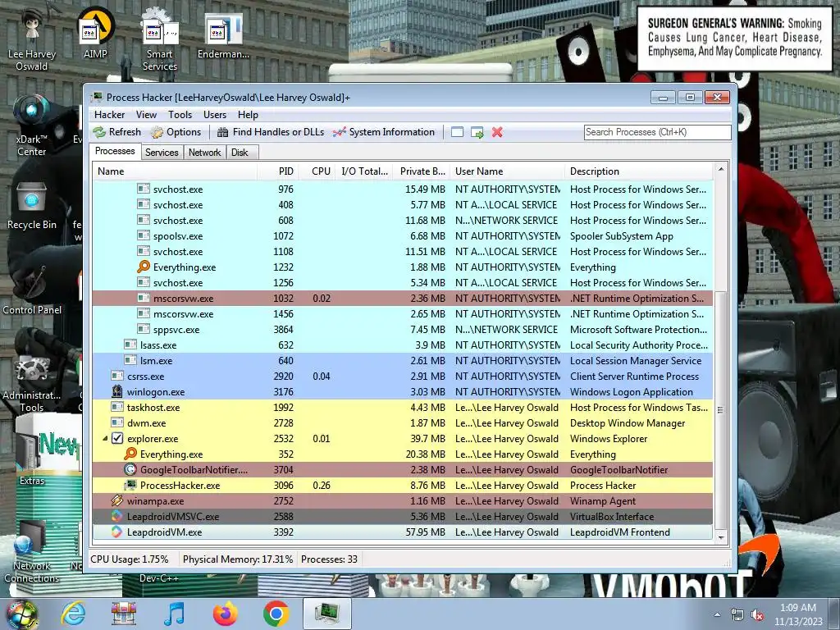
Task: Open Find Handles or DLLs
Action: pos(271,132)
